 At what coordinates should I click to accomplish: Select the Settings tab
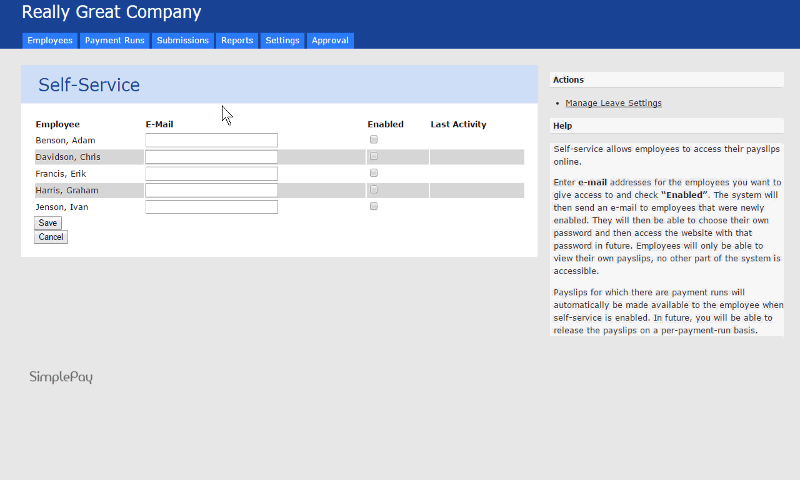click(x=282, y=41)
